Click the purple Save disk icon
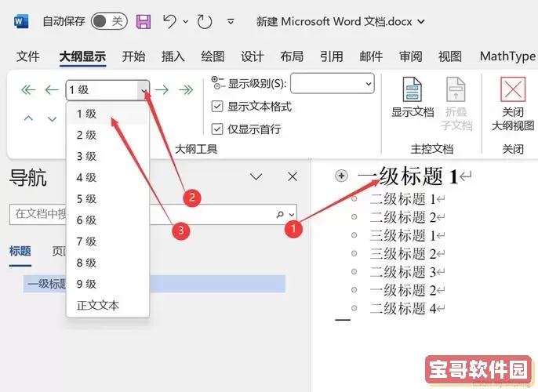538x392 pixels. [144, 22]
